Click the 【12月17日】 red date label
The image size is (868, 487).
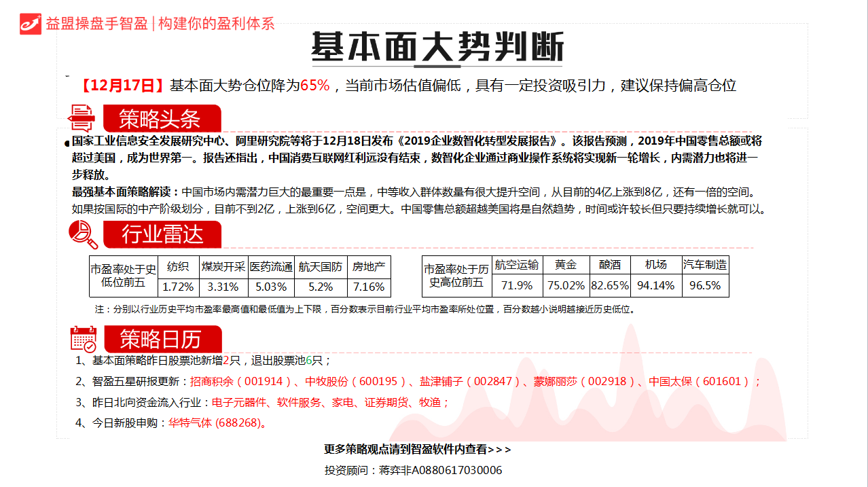pyautogui.click(x=122, y=86)
